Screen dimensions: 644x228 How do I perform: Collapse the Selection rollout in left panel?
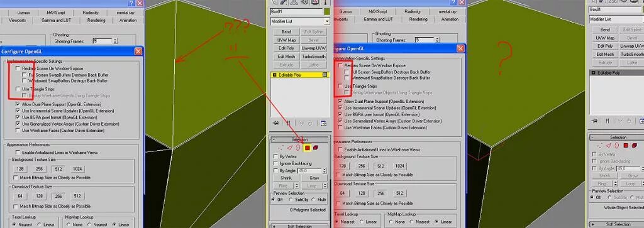coord(299,139)
